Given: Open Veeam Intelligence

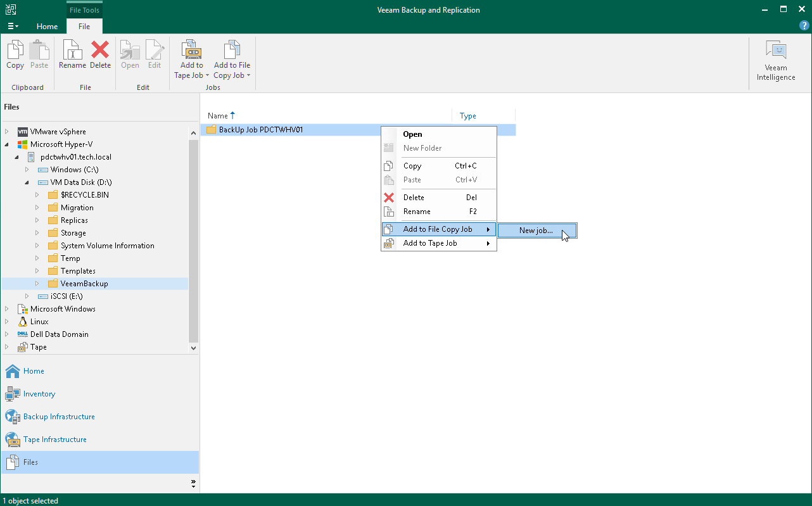Looking at the screenshot, I should click(x=776, y=61).
